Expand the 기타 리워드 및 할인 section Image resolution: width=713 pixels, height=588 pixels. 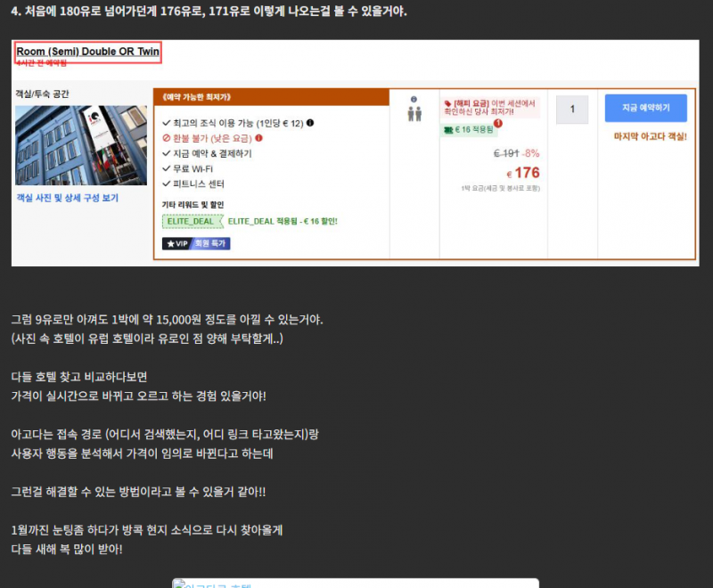193,205
